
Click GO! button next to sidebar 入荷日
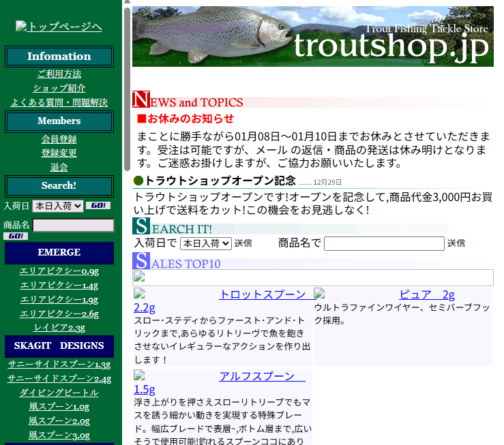98,206
